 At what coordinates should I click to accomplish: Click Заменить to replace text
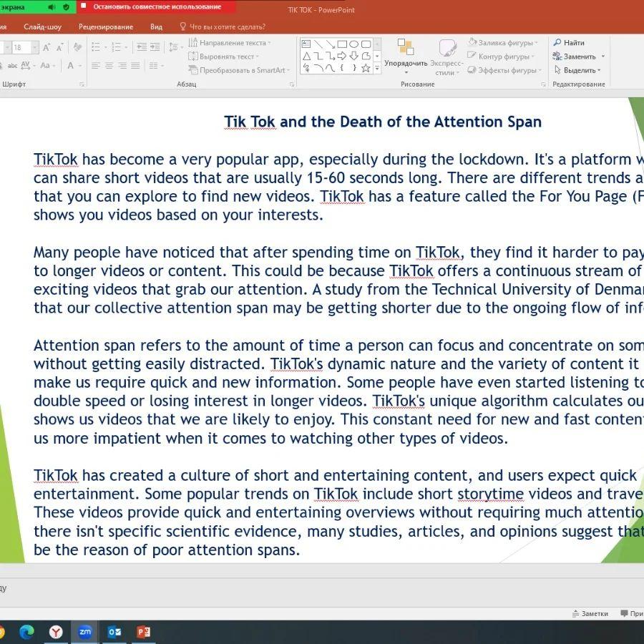(x=574, y=57)
